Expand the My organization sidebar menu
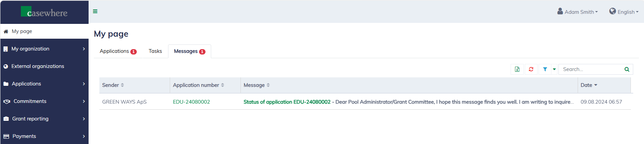Viewport: 644px width, 144px height. pyautogui.click(x=44, y=49)
